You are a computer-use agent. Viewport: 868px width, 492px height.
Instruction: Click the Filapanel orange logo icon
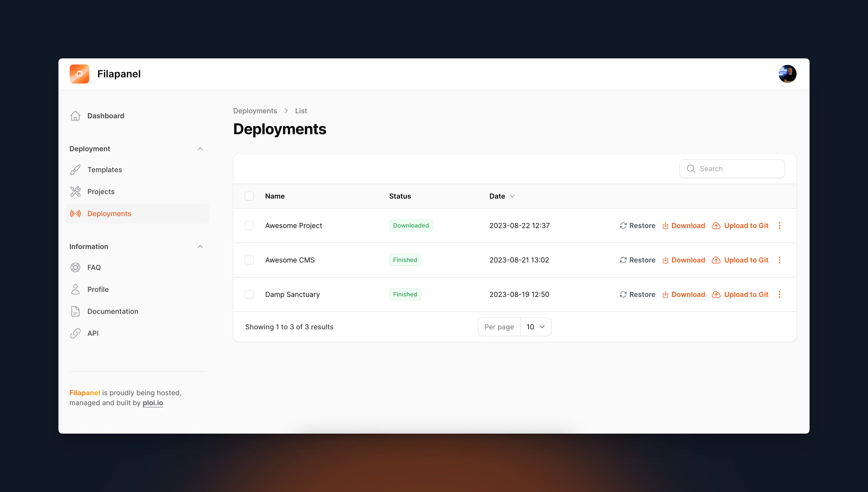79,74
